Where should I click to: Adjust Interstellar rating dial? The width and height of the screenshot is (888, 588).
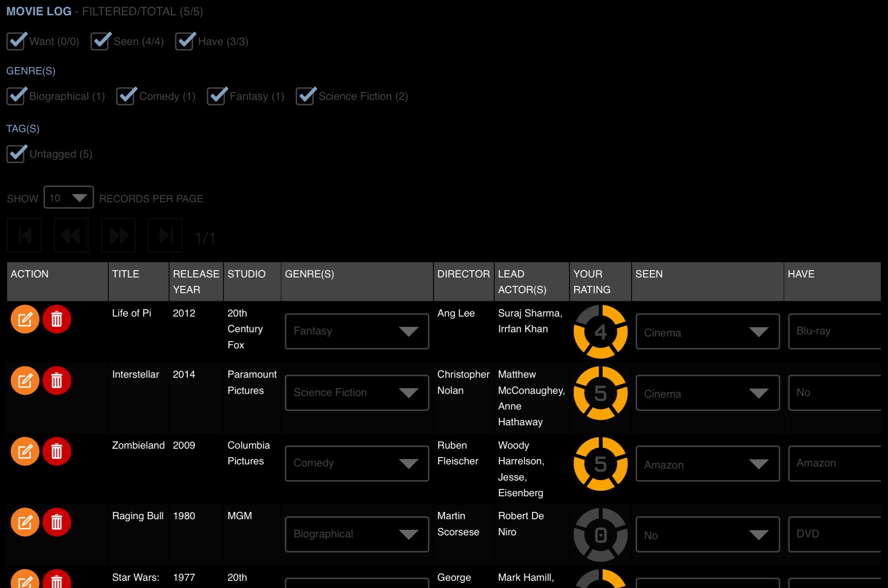[x=600, y=393]
